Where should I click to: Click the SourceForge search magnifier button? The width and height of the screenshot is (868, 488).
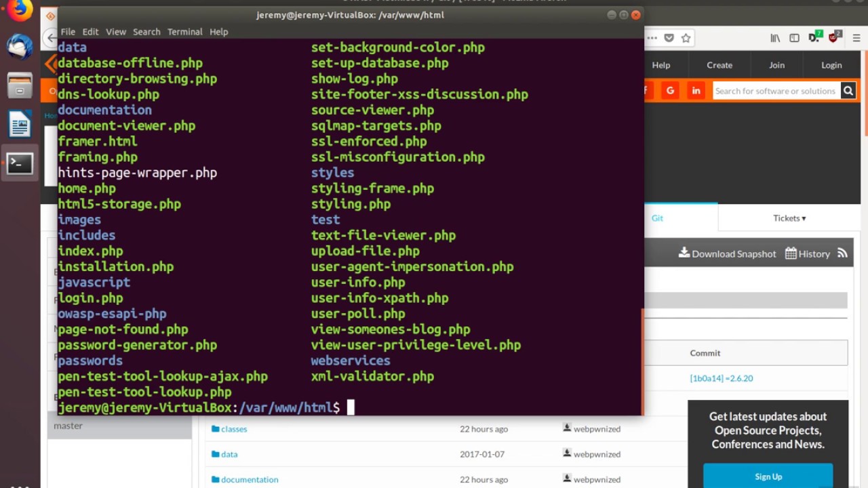coord(848,90)
